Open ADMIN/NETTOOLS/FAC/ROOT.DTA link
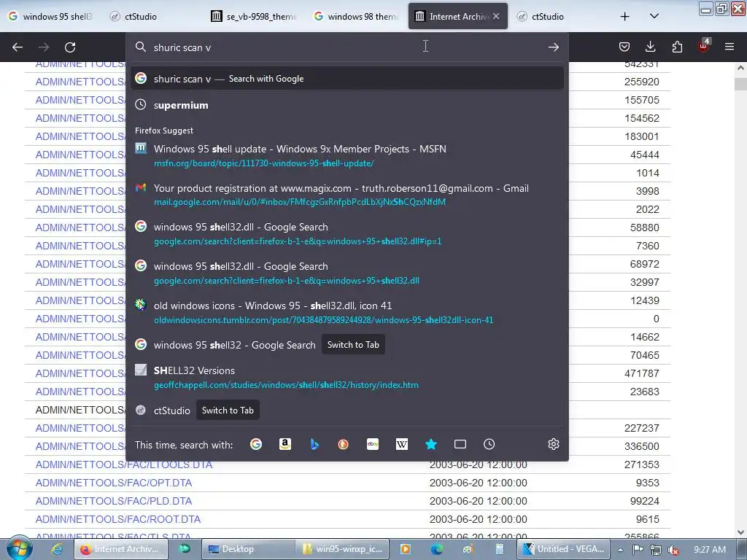 (117, 519)
